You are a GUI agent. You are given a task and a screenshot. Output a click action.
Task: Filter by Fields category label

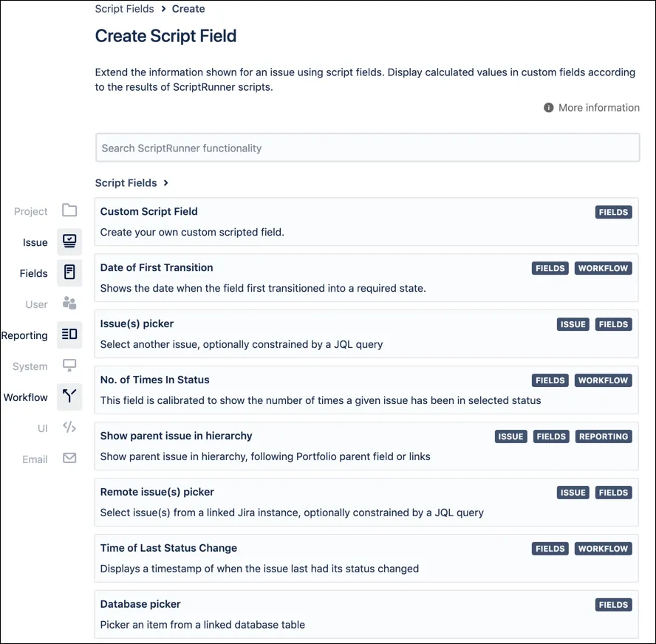click(x=33, y=273)
